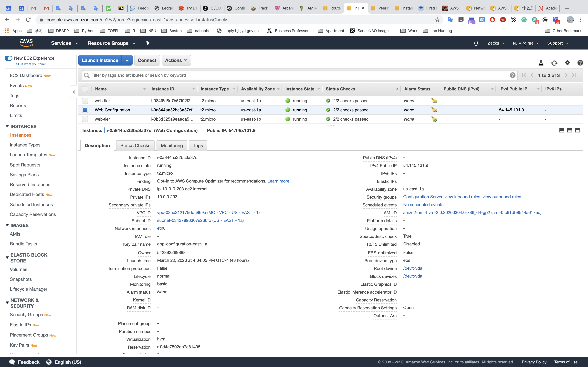Collapse the left sidebar with arrow handle
Image resolution: width=588 pixels, height=367 pixels.
point(73,92)
